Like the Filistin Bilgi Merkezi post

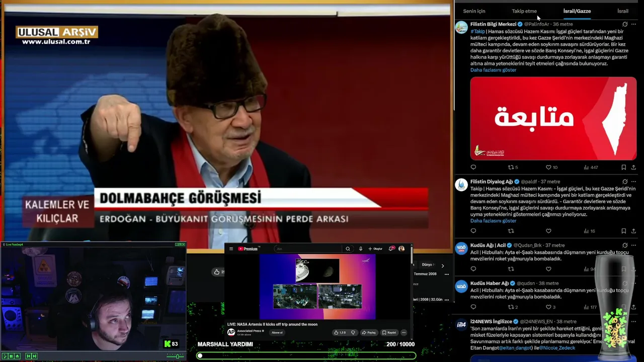[x=551, y=167]
